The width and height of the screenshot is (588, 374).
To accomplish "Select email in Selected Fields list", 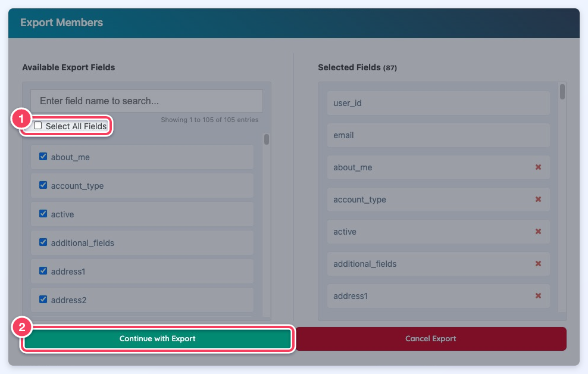I will pos(439,135).
